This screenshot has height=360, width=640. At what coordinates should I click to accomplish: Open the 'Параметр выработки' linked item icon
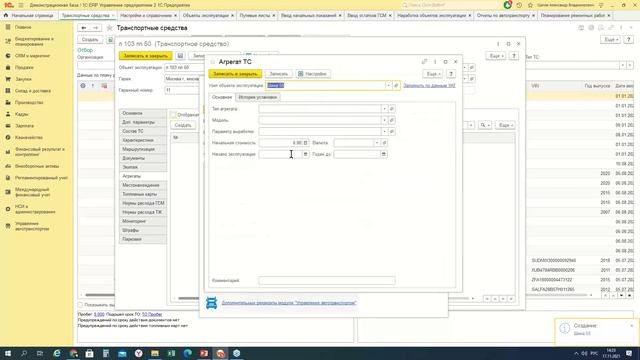(391, 131)
